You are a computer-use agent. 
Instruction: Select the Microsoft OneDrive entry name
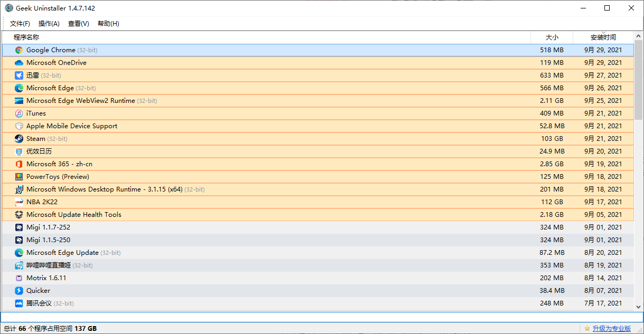[56, 63]
